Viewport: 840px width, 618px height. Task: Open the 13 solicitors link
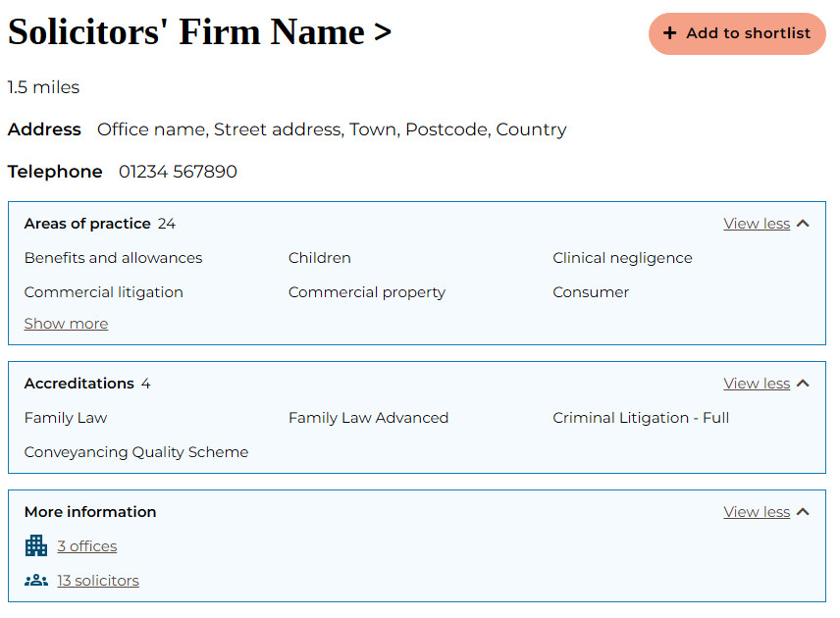click(98, 580)
